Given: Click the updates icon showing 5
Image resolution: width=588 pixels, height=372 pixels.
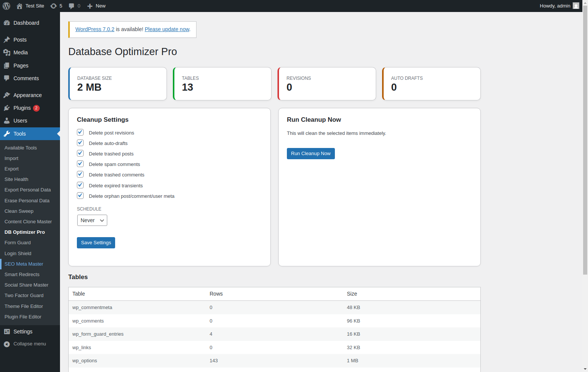Looking at the screenshot, I should [x=54, y=6].
